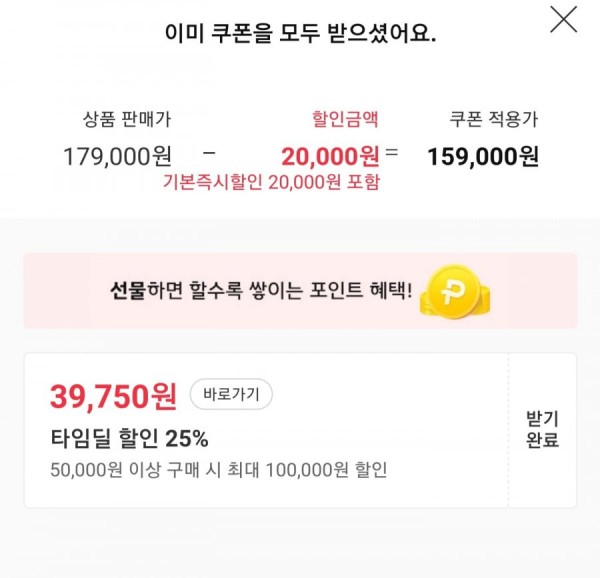Click the equals sign before final price
The width and height of the screenshot is (600, 578).
click(391, 152)
